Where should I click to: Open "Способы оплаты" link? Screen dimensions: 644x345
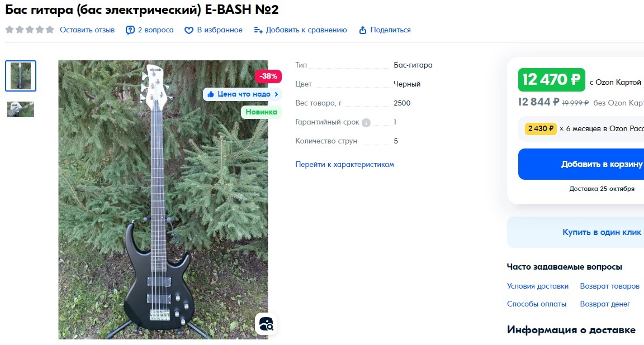click(x=537, y=304)
